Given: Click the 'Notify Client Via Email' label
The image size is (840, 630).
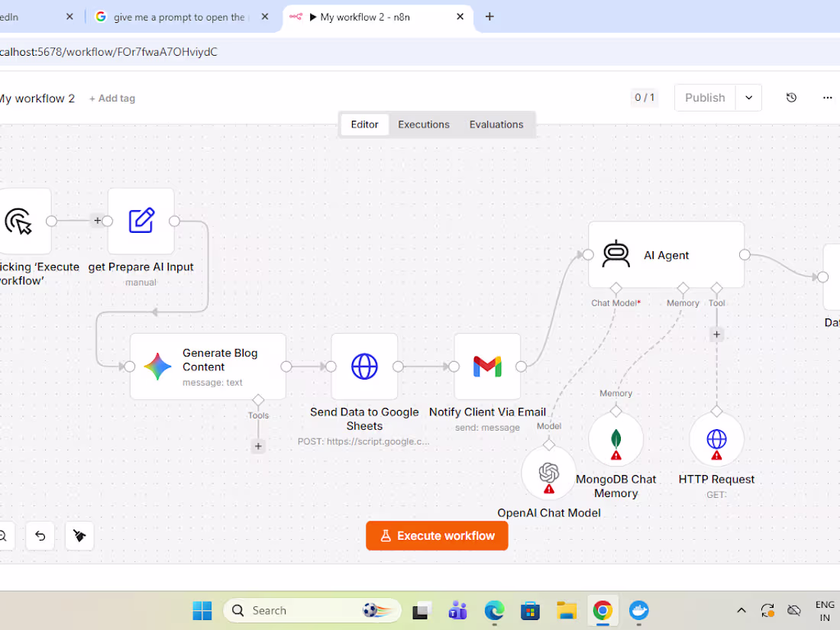Looking at the screenshot, I should point(487,412).
